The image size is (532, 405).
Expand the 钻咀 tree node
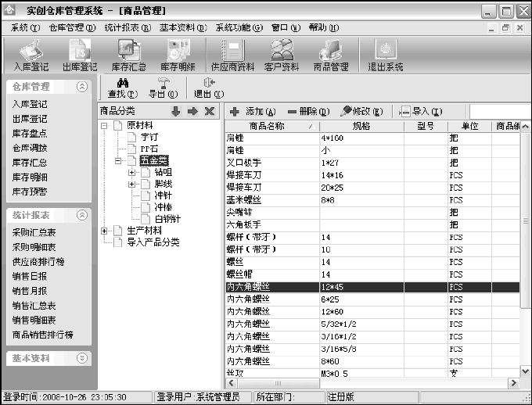pos(131,173)
